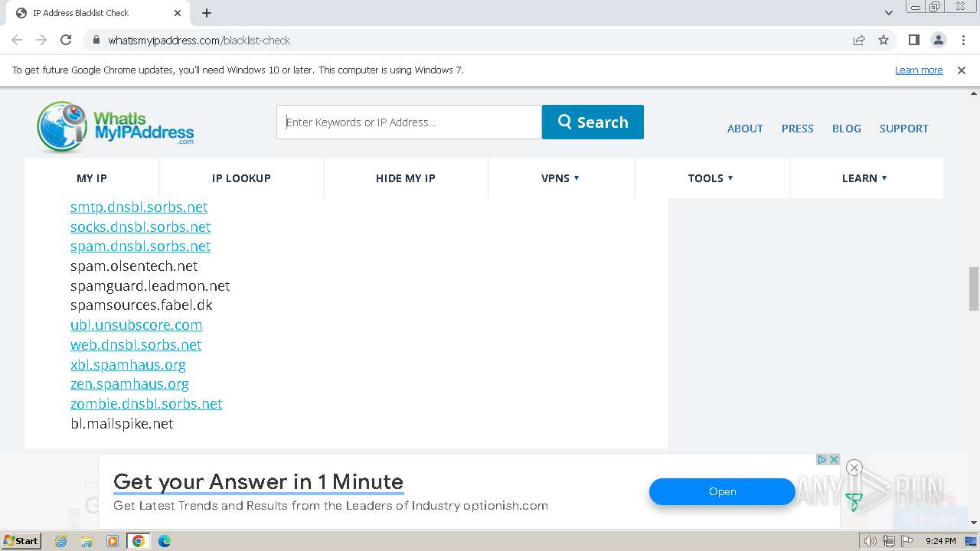
Task: Click the network tray icon
Action: pyautogui.click(x=889, y=541)
